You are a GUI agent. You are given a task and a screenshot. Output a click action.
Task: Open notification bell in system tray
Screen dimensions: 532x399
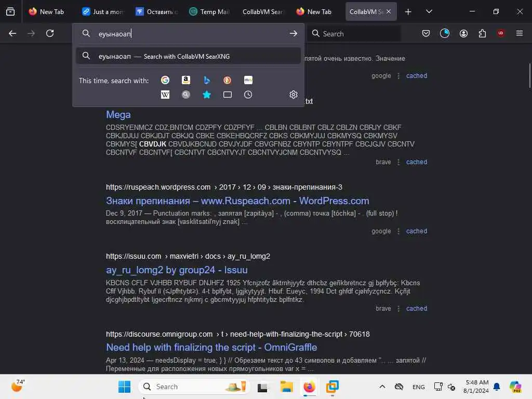497,387
